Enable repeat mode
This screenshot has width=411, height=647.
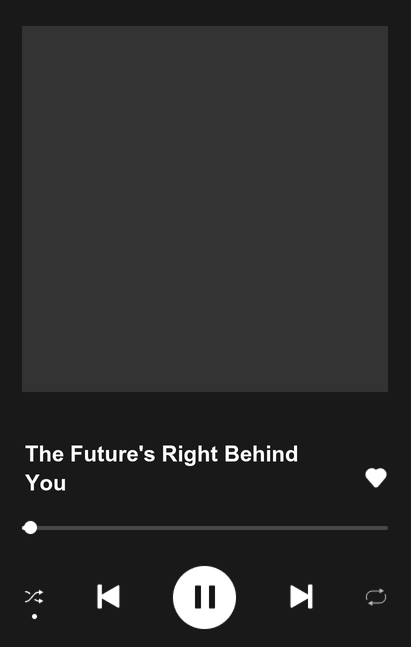[x=376, y=597]
